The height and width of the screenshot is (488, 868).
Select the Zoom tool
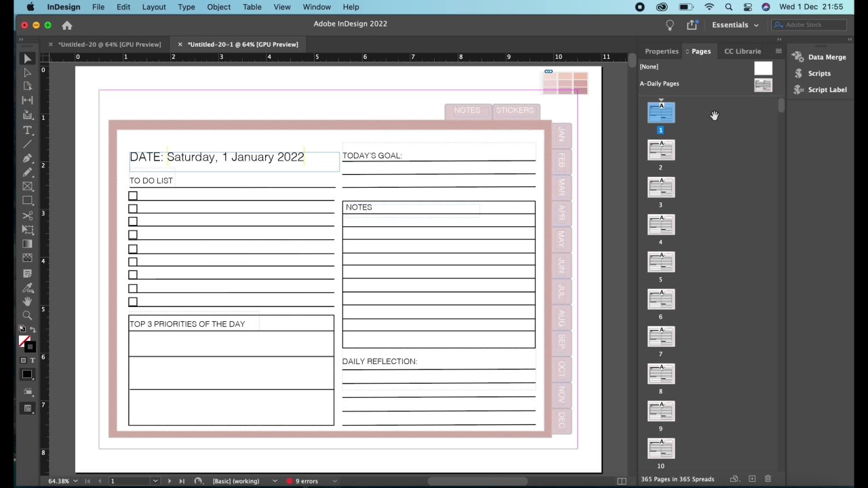(x=28, y=314)
